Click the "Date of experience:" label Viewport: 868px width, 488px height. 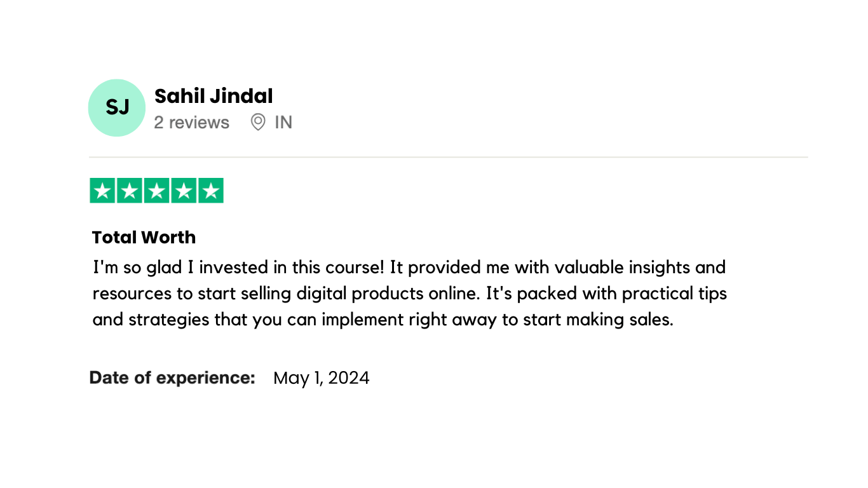(172, 377)
